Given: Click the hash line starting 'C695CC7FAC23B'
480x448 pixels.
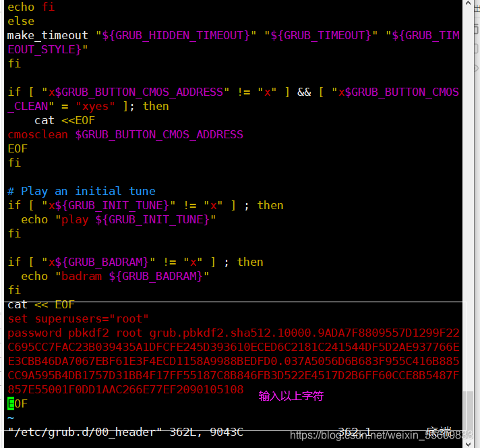Looking at the screenshot, I should click(233, 347).
